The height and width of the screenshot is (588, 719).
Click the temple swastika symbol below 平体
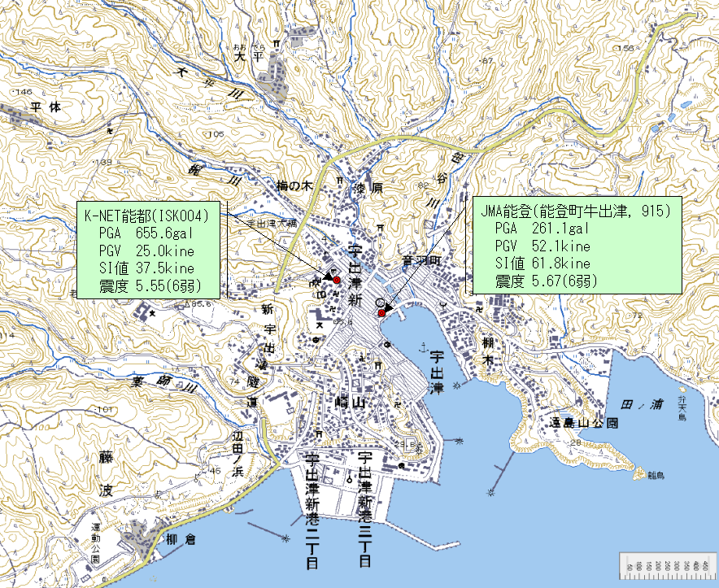(110, 131)
